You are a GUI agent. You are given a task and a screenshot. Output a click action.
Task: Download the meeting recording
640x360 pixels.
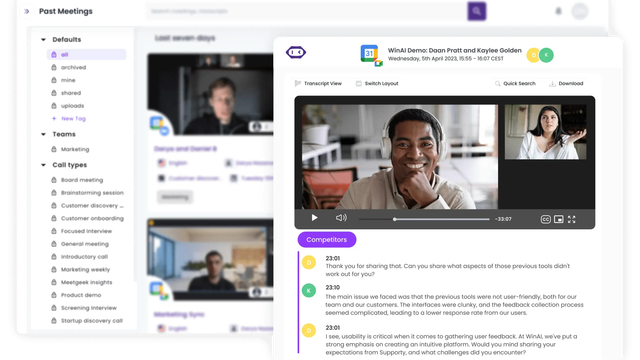point(566,83)
